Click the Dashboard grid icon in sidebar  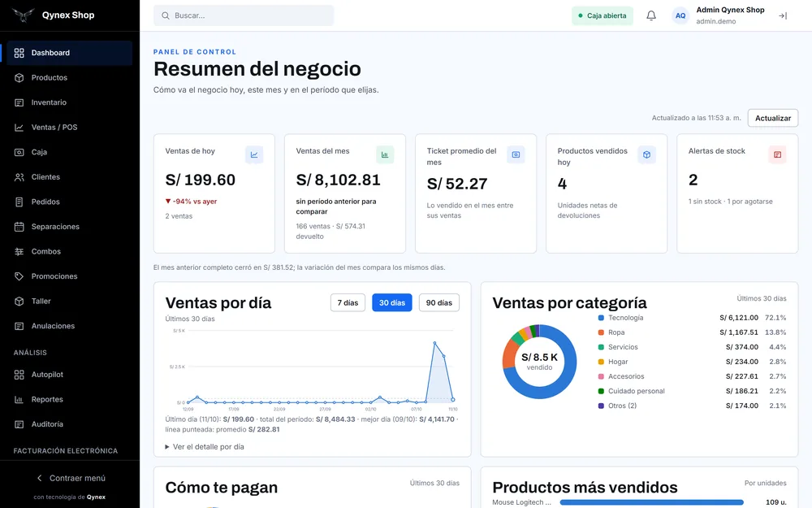pyautogui.click(x=19, y=53)
